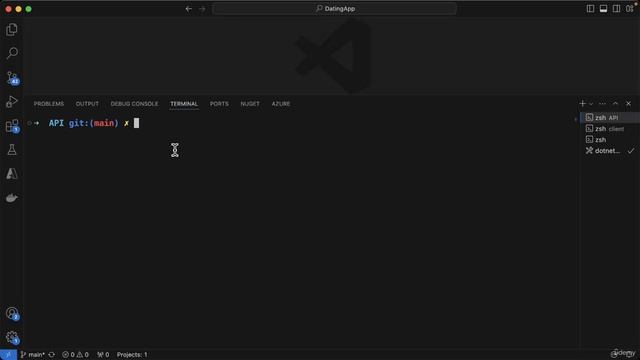Screen dimensions: 640x360
Task: Open the Extensions view
Action: click(12, 126)
